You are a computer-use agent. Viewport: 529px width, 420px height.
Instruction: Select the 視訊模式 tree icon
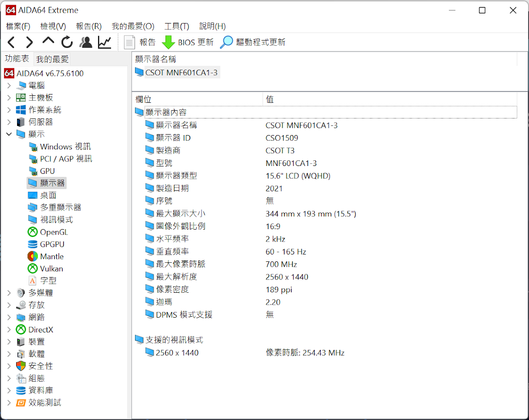pos(32,220)
